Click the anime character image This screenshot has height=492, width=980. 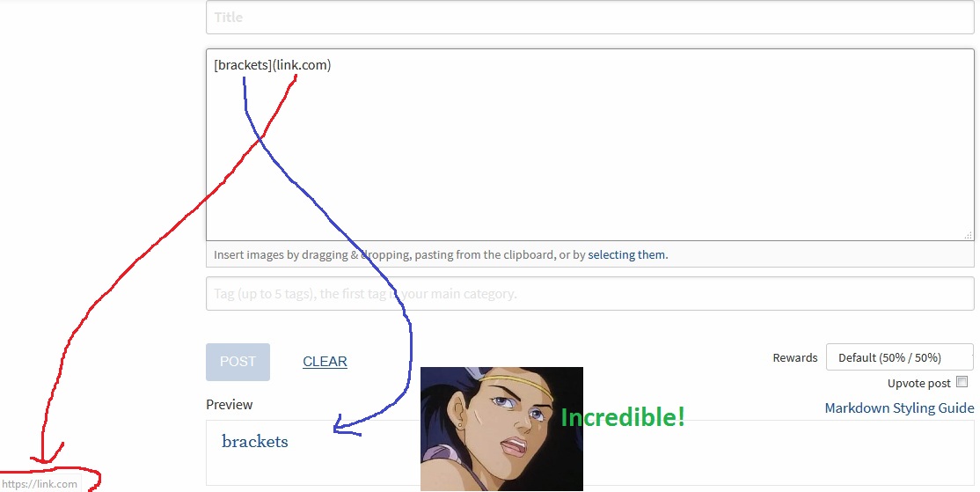(x=501, y=429)
